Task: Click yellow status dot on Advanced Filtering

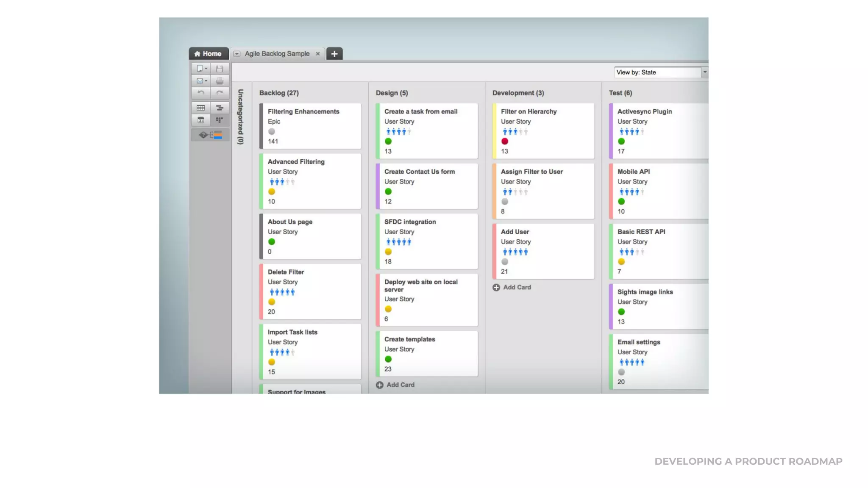Action: 271,191
